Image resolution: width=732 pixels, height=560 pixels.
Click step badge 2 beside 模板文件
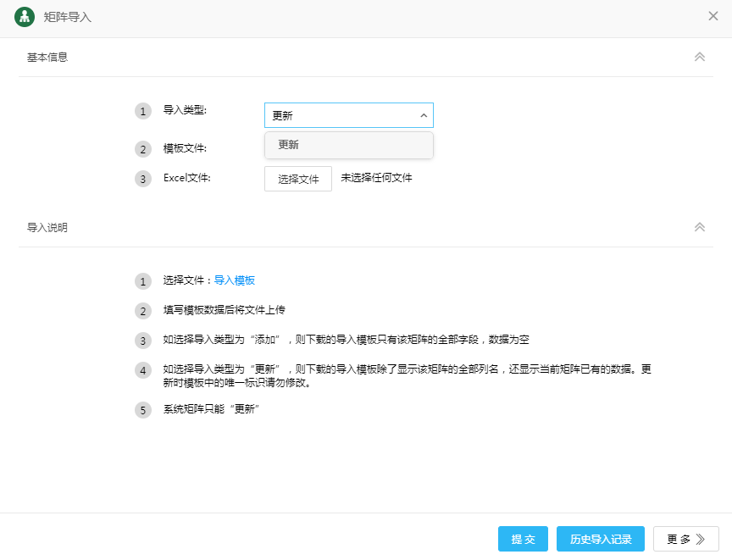click(x=142, y=149)
